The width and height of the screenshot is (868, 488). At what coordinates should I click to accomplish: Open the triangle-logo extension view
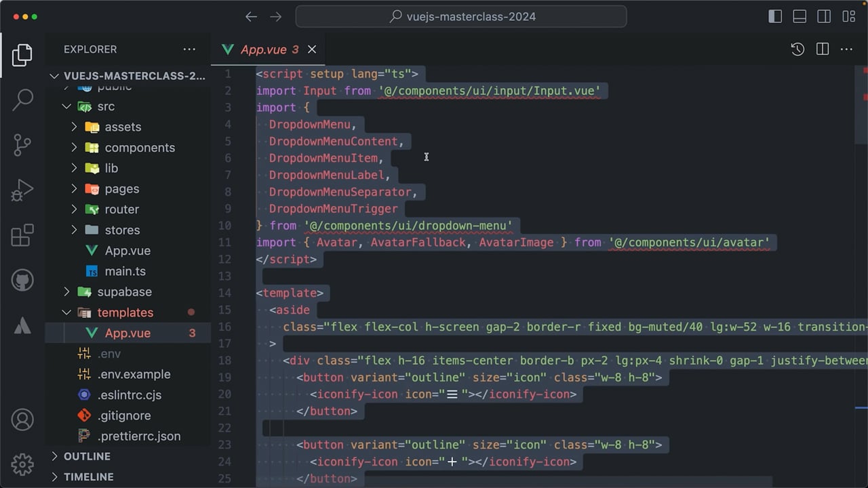point(22,325)
